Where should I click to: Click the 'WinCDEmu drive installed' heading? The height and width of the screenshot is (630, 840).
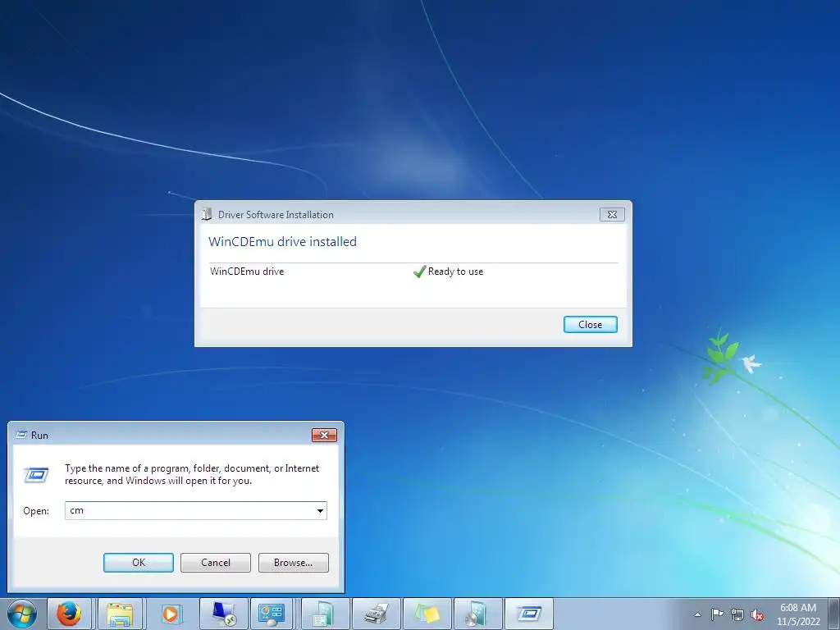282,242
